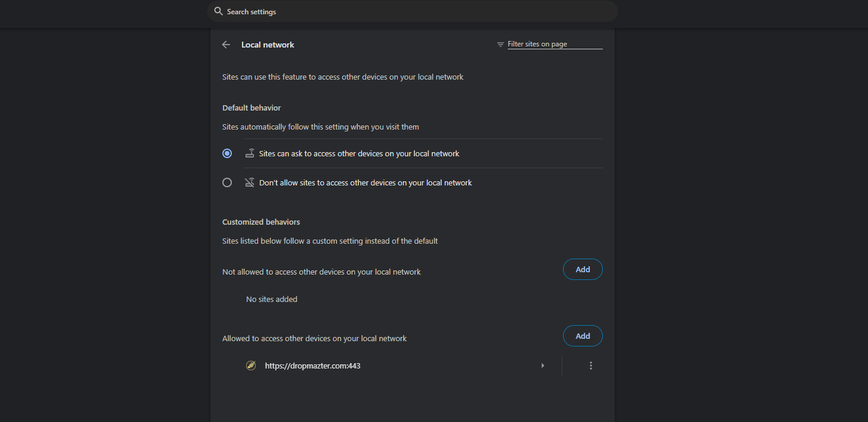Add a site to the Allowed list
Screen dimensions: 868x422
click(583, 336)
